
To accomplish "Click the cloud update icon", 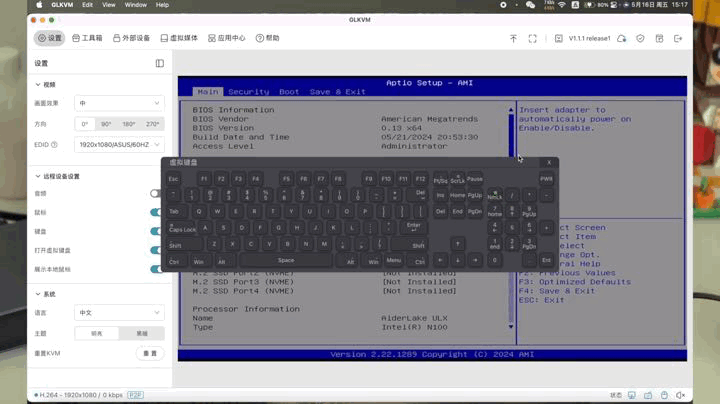I will coord(622,39).
